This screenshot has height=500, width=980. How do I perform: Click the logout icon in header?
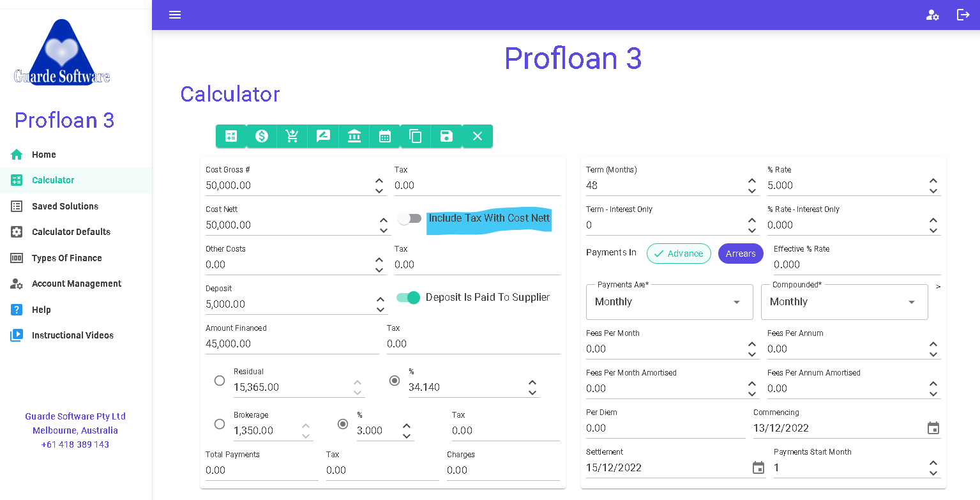[963, 15]
